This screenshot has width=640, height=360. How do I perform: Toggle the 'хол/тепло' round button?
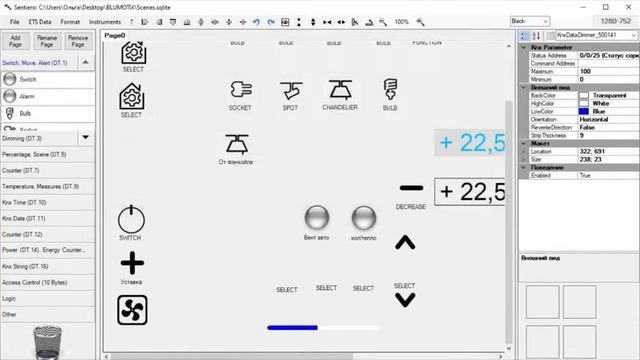tap(364, 217)
